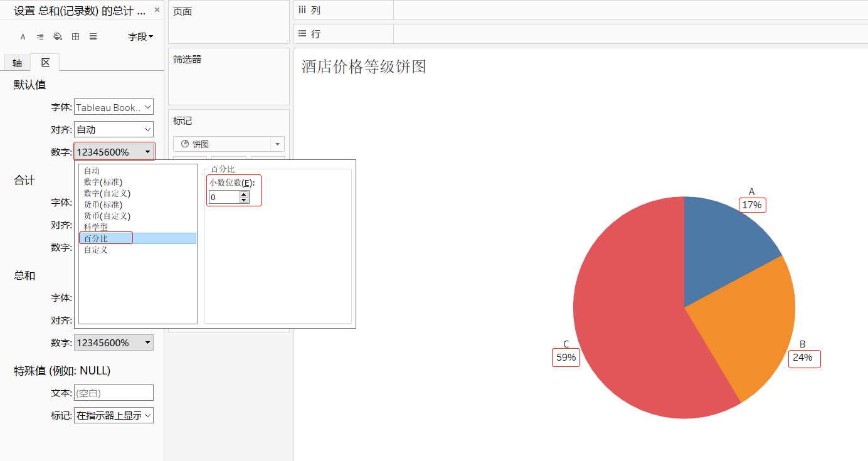Screen dimensions: 868x461
Task: Expand the 饼图 mark type dropdown arrow
Action: (x=277, y=144)
